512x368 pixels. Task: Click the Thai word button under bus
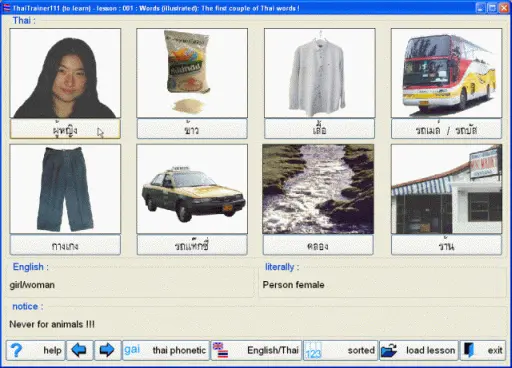pyautogui.click(x=446, y=129)
